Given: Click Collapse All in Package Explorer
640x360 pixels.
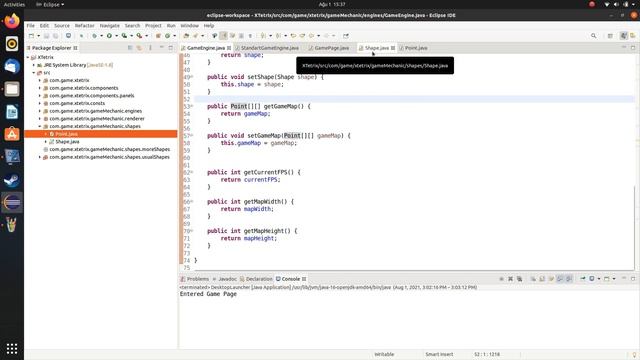Looking at the screenshot, I should [x=130, y=48].
